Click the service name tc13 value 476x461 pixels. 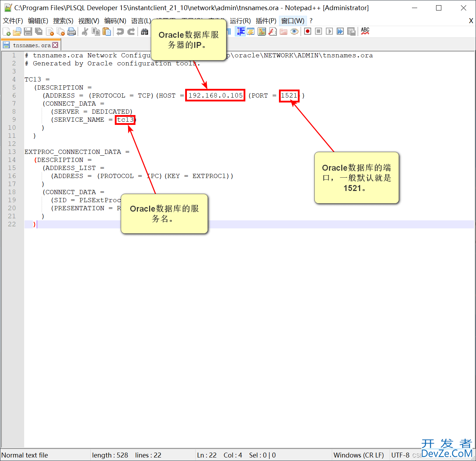[x=125, y=120]
